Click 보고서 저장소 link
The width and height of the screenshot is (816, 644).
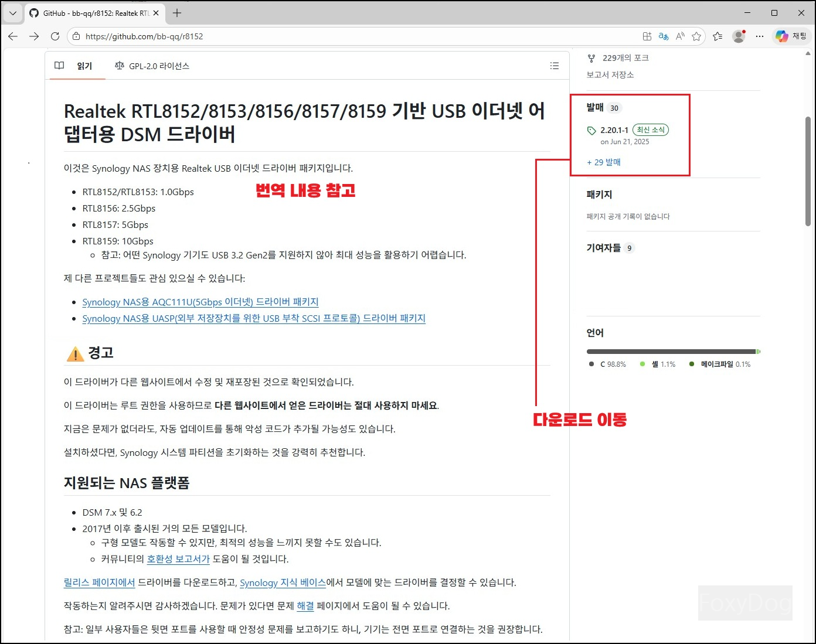coord(610,75)
